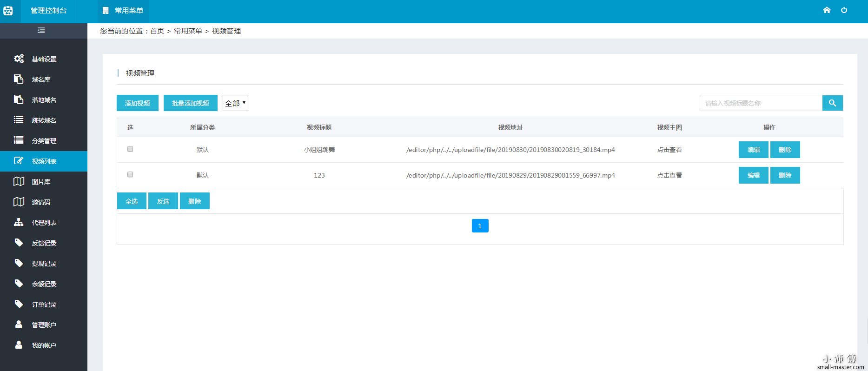Open 分类管理 sidebar menu
Image resolution: width=868 pixels, height=371 pixels.
tap(44, 141)
